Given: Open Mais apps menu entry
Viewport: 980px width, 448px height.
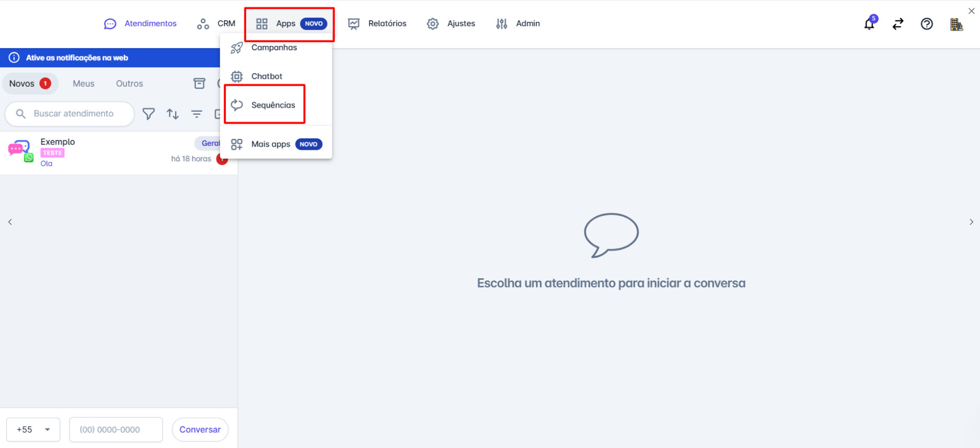Looking at the screenshot, I should (x=271, y=144).
